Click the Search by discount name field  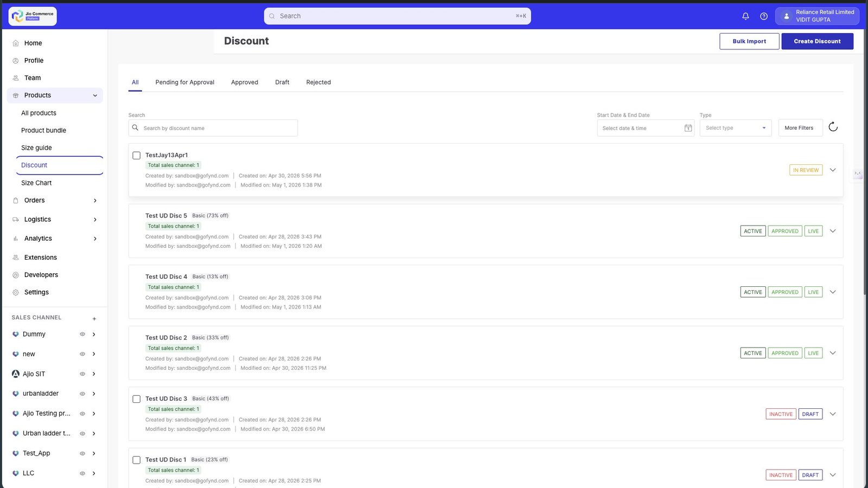point(213,128)
